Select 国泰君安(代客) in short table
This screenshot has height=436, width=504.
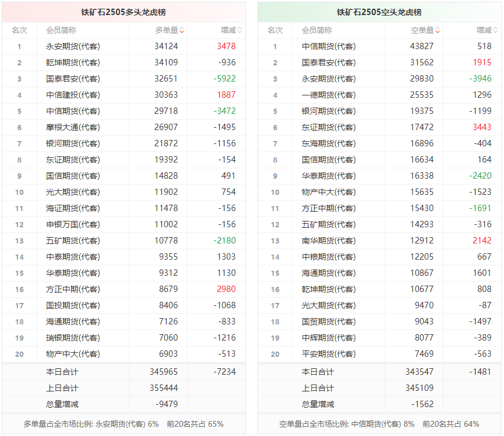[329, 62]
